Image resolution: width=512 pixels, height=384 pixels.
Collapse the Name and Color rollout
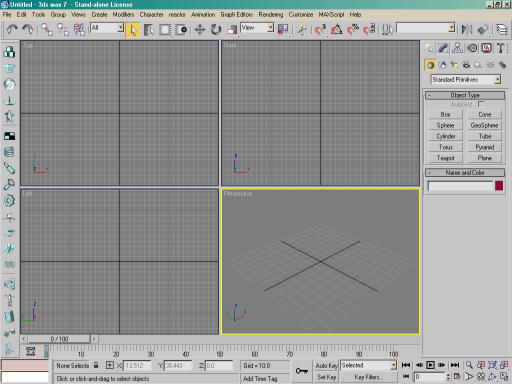[x=465, y=173]
